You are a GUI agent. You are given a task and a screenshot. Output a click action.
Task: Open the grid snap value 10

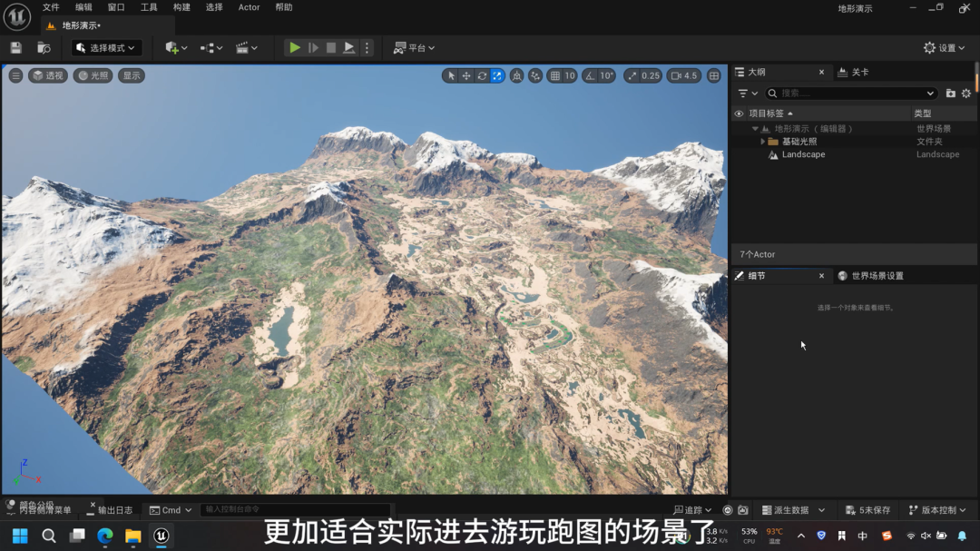click(569, 75)
